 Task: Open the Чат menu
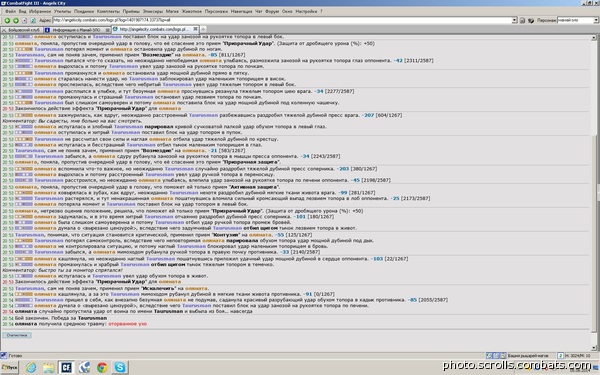(259, 11)
